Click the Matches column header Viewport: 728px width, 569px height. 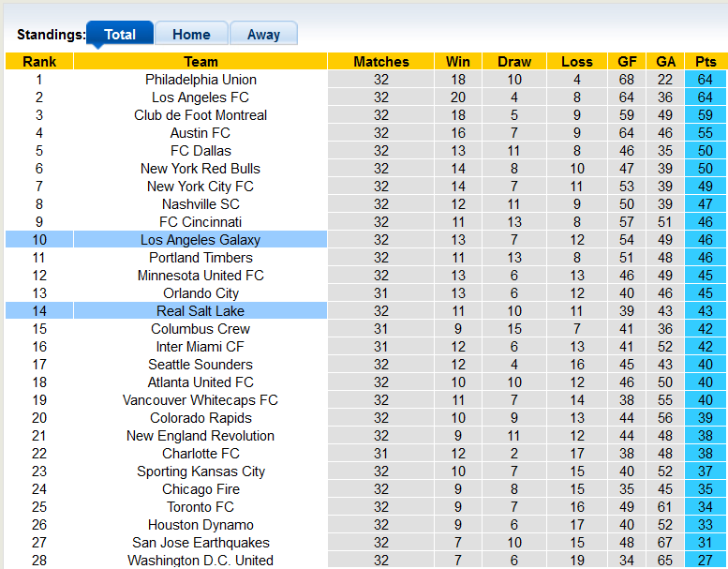(381, 62)
